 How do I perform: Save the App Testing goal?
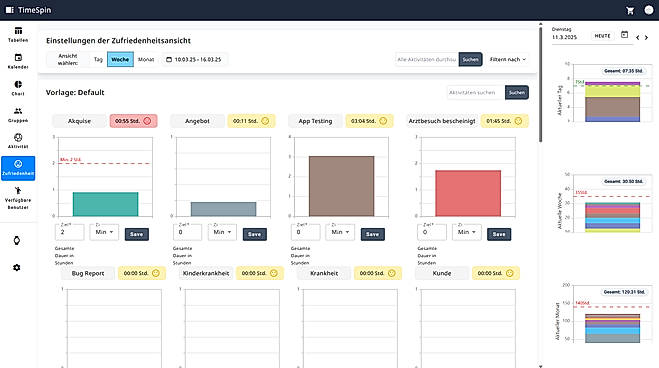point(373,234)
